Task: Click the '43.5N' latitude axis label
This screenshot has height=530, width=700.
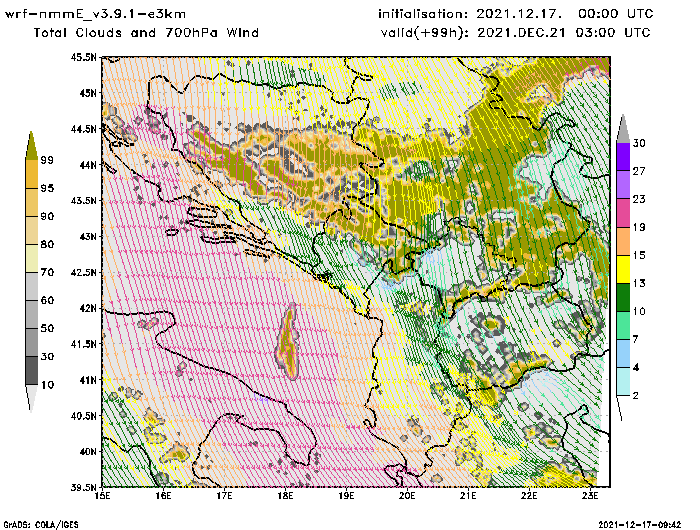Action: pyautogui.click(x=83, y=200)
